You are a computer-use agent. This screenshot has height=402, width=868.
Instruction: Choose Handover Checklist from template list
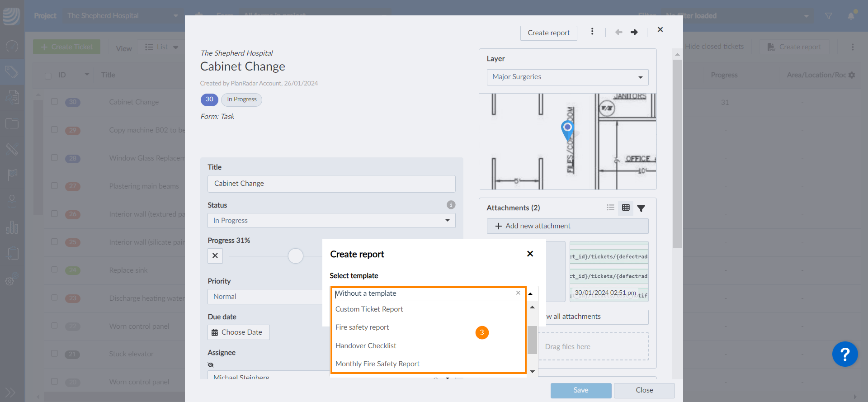tap(366, 346)
